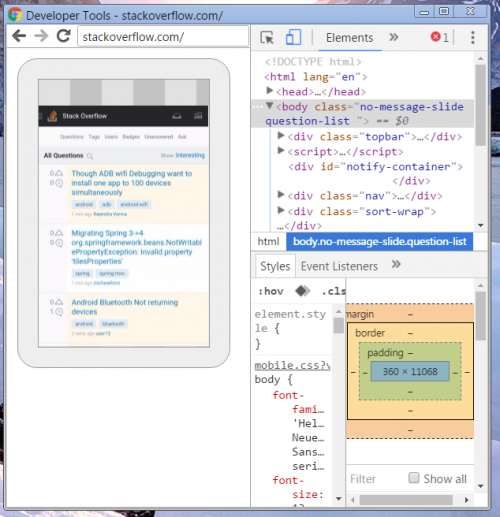Screen dimensions: 500x517
Task: Click the styles pane scroll down arrow
Action: coord(339,499)
